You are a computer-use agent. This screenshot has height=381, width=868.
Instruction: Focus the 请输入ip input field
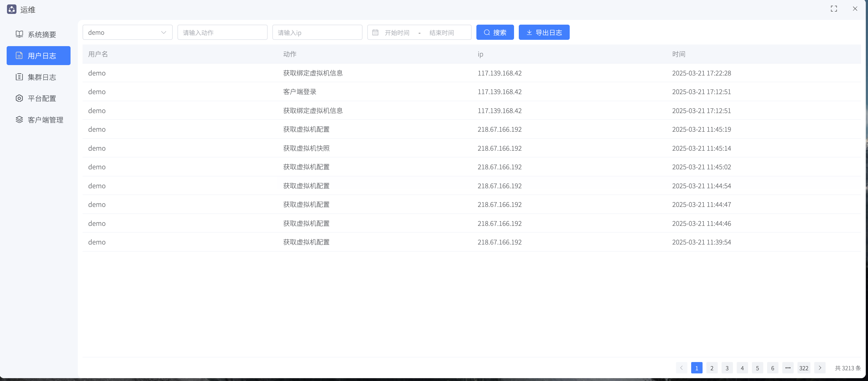click(317, 32)
